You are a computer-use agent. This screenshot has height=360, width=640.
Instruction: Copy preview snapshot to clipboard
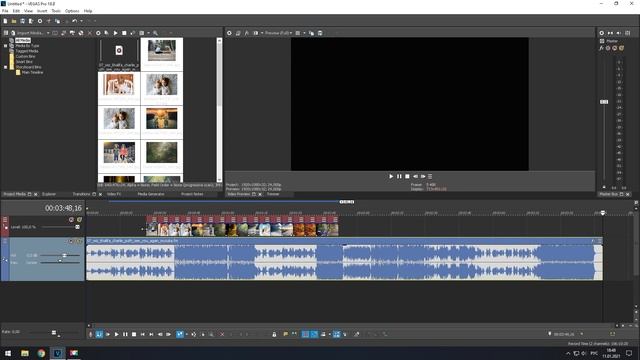311,33
